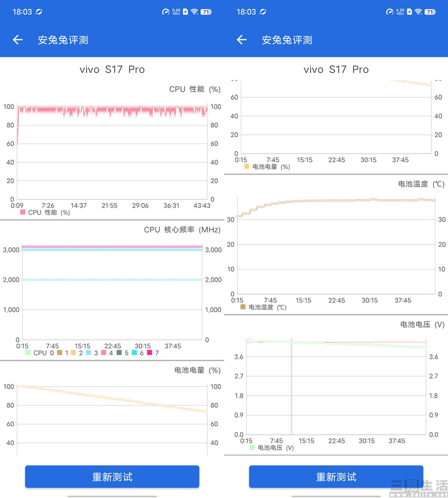448x498 pixels.
Task: Tap the CPU 3 light blue legend swatch
Action: pos(88,353)
